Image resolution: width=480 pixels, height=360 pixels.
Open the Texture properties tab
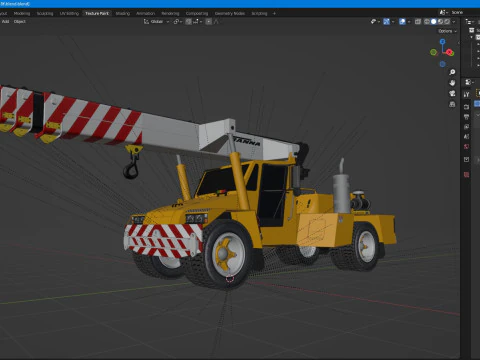(466, 174)
